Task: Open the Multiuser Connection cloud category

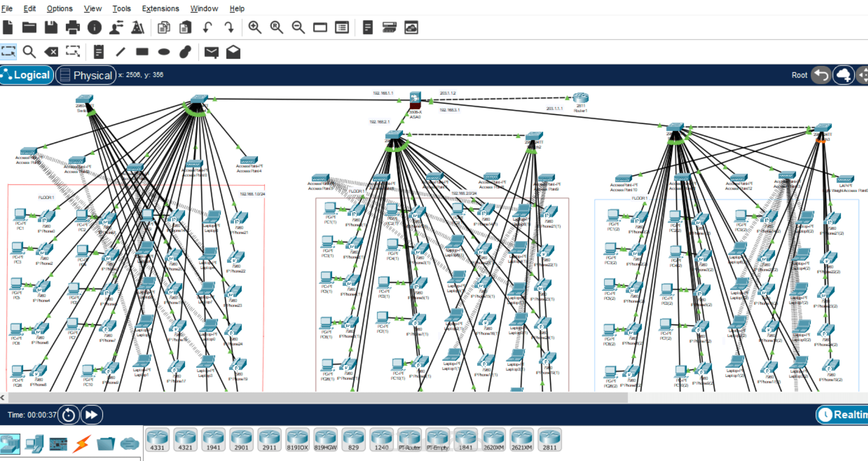Action: click(x=130, y=444)
